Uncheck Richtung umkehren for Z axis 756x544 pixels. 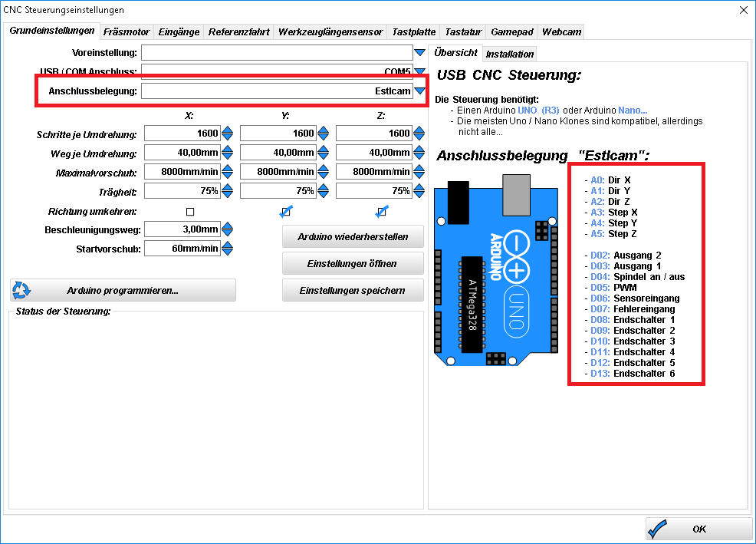381,211
